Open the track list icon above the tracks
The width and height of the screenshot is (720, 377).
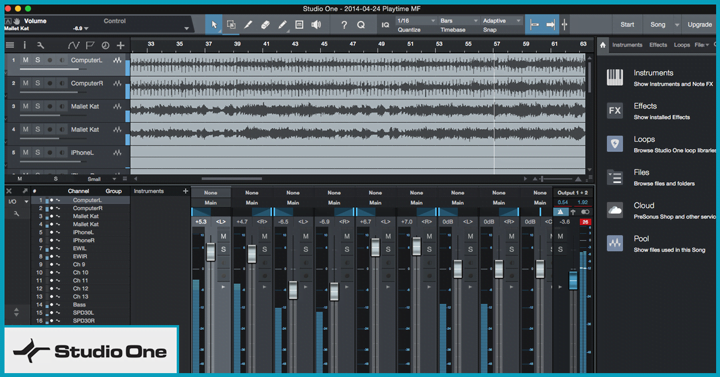pyautogui.click(x=10, y=45)
